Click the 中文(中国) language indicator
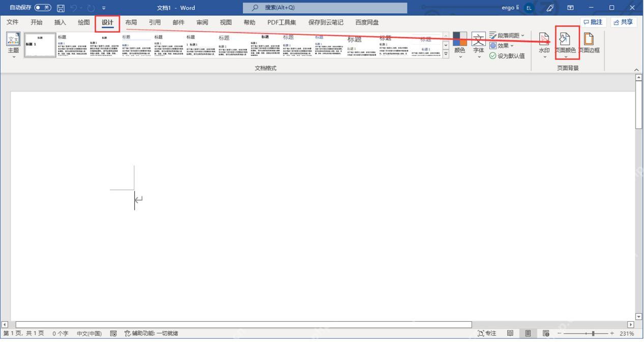 [x=89, y=334]
